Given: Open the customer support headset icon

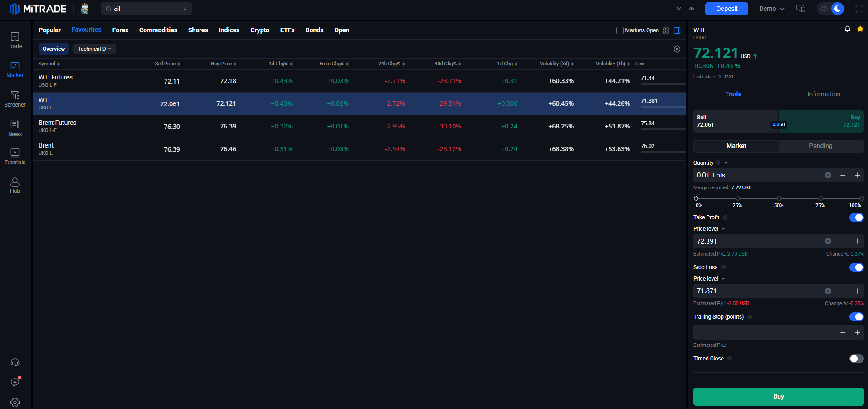Looking at the screenshot, I should pyautogui.click(x=15, y=362).
